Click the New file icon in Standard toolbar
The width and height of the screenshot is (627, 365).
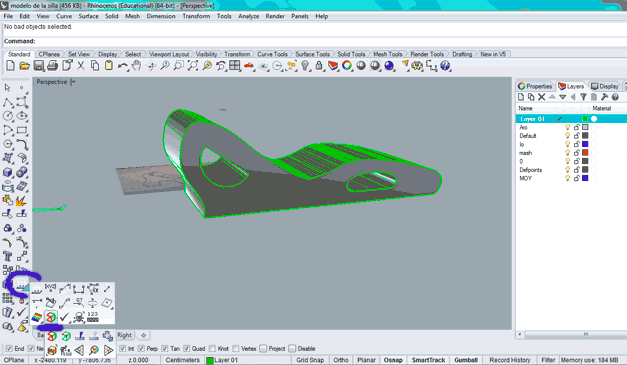pyautogui.click(x=10, y=66)
